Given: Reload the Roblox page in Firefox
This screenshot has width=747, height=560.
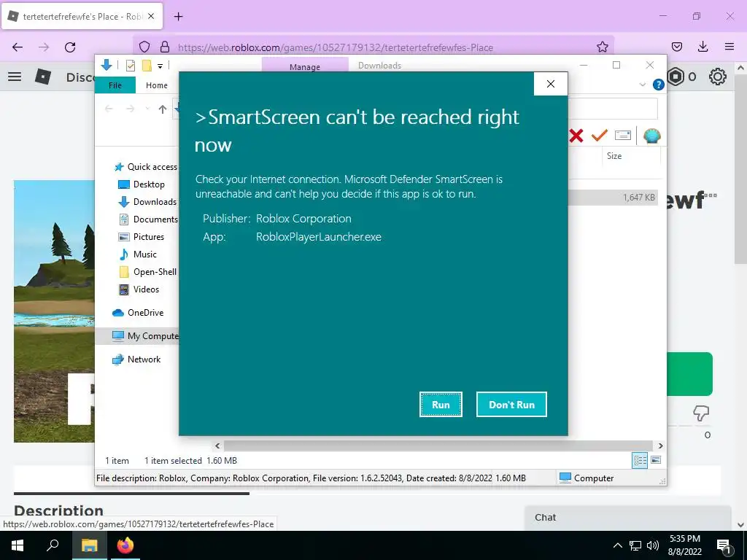Looking at the screenshot, I should [x=70, y=47].
